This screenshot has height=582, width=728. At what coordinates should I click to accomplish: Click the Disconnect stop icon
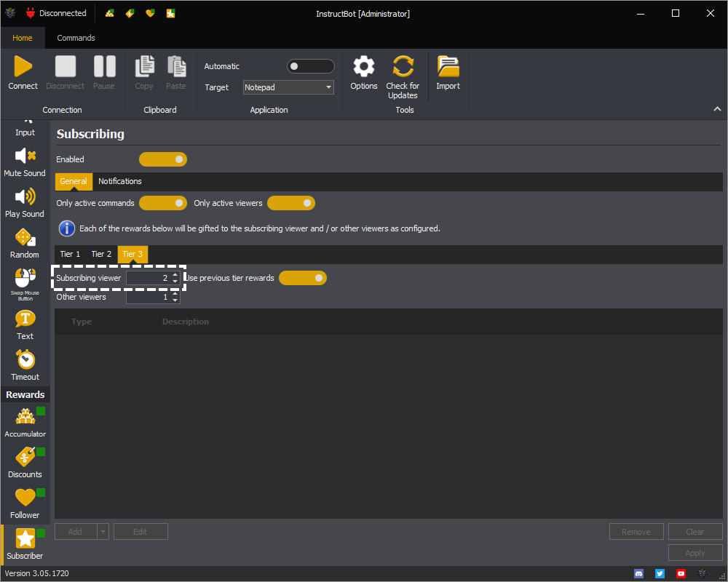click(65, 66)
